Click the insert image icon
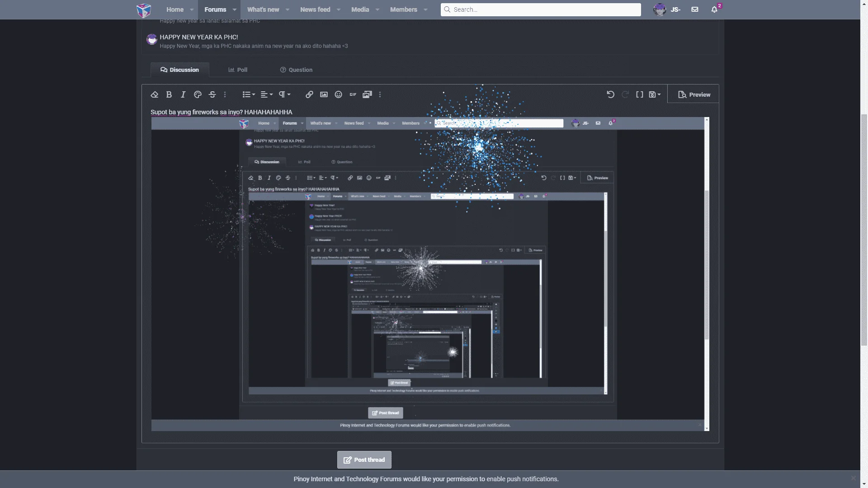 pos(324,94)
